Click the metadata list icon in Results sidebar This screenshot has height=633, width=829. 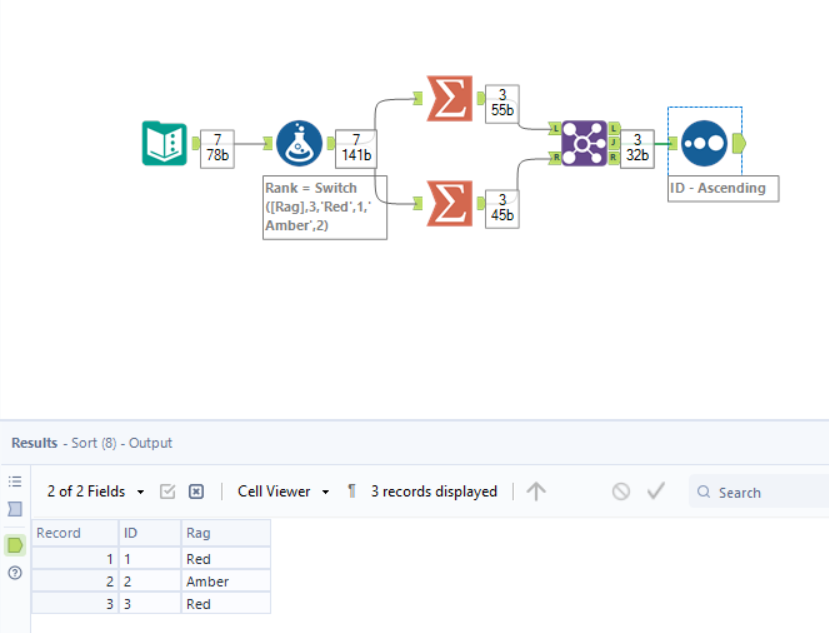tap(14, 481)
